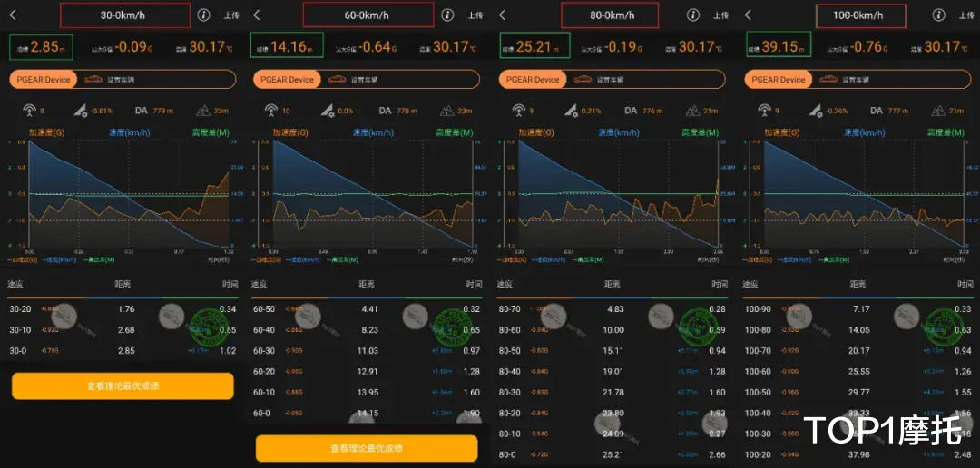Select the 60-0km/h title text
Image resolution: width=980 pixels, height=468 pixels.
[367, 15]
